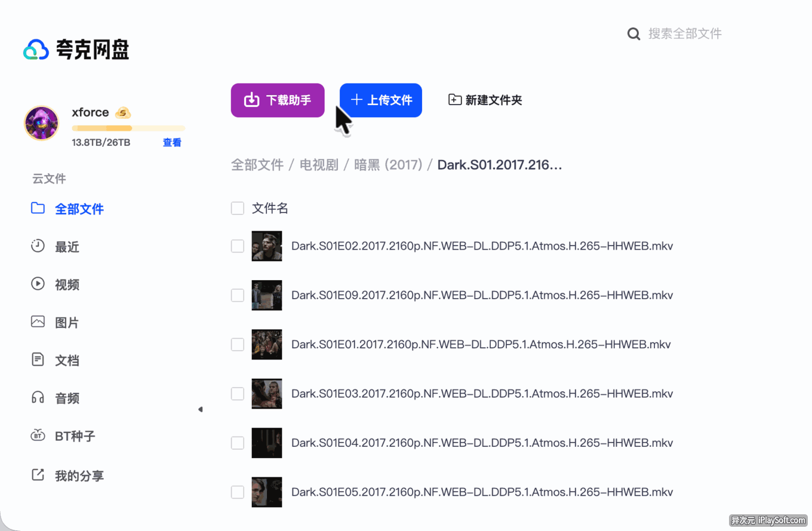Collapse the sidebar with the arrow handle
Viewport: 812px width, 531px height.
coord(200,409)
